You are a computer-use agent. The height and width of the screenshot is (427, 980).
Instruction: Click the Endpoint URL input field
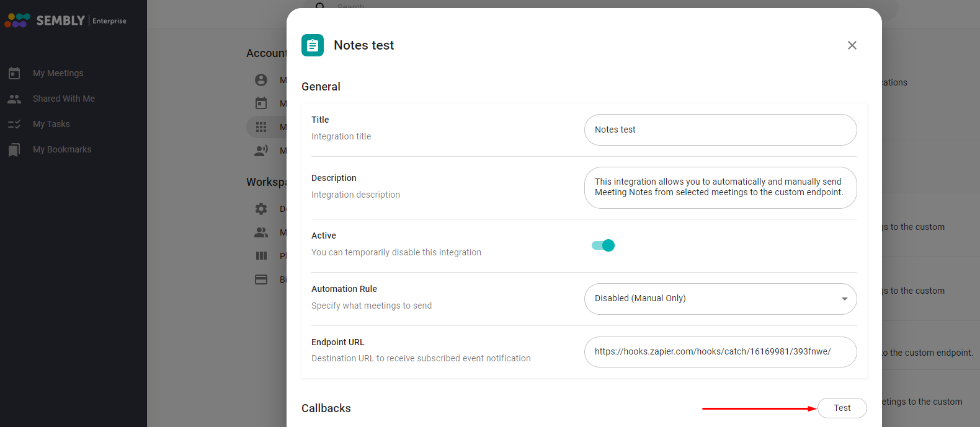[721, 352]
